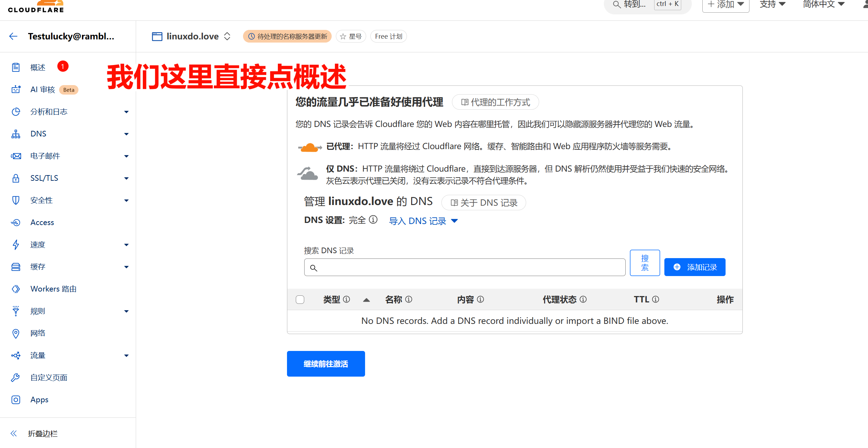
Task: Click the 自定义页面 wrench icon
Action: (16, 377)
